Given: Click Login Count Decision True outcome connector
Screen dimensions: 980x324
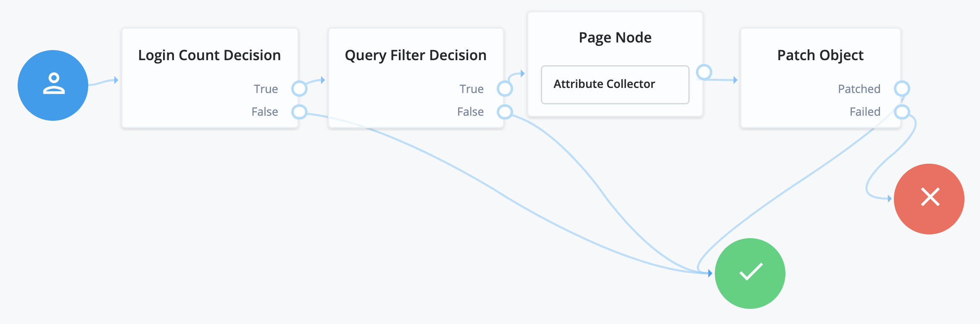Looking at the screenshot, I should pyautogui.click(x=299, y=89).
